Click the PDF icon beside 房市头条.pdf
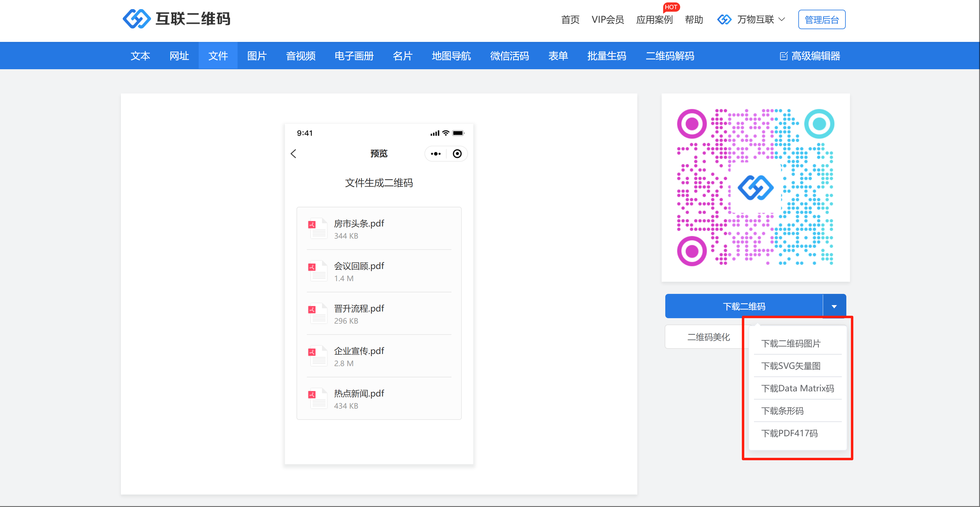Viewport: 980px width, 507px height. click(317, 228)
